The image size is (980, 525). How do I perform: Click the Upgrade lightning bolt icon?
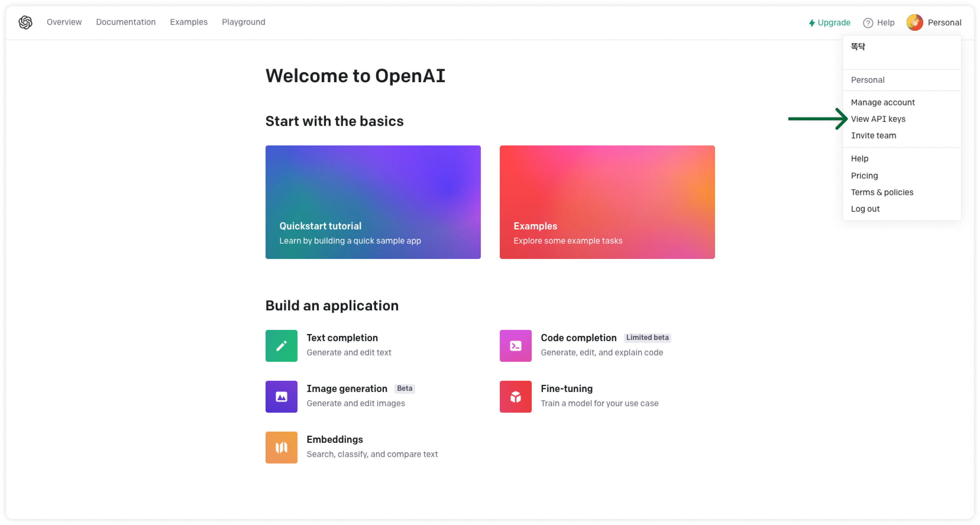point(811,23)
